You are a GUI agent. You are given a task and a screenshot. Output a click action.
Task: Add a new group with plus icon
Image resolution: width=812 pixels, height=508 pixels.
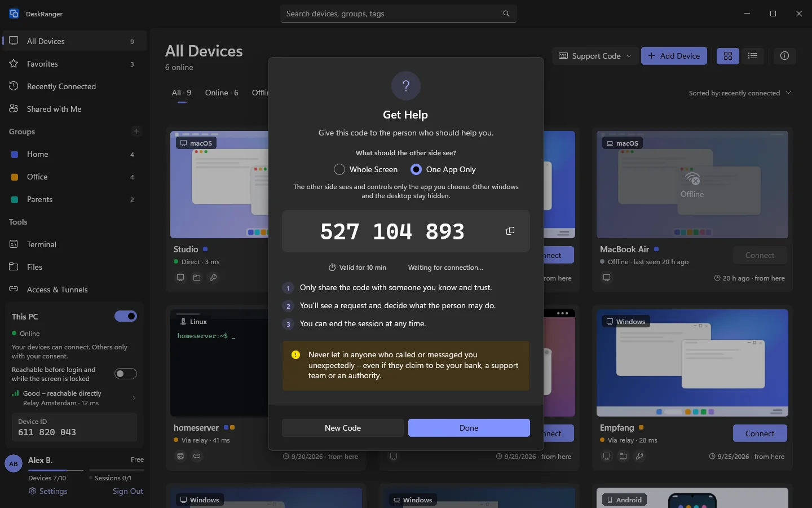(136, 132)
